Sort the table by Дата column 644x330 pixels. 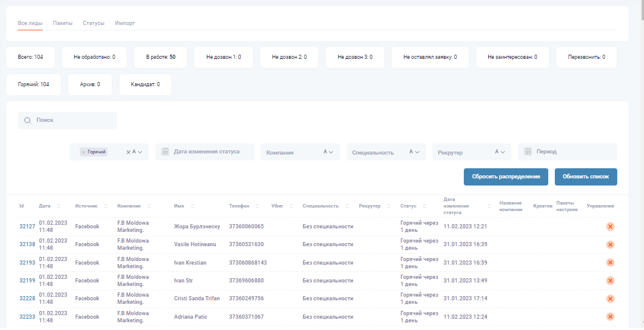click(58, 206)
